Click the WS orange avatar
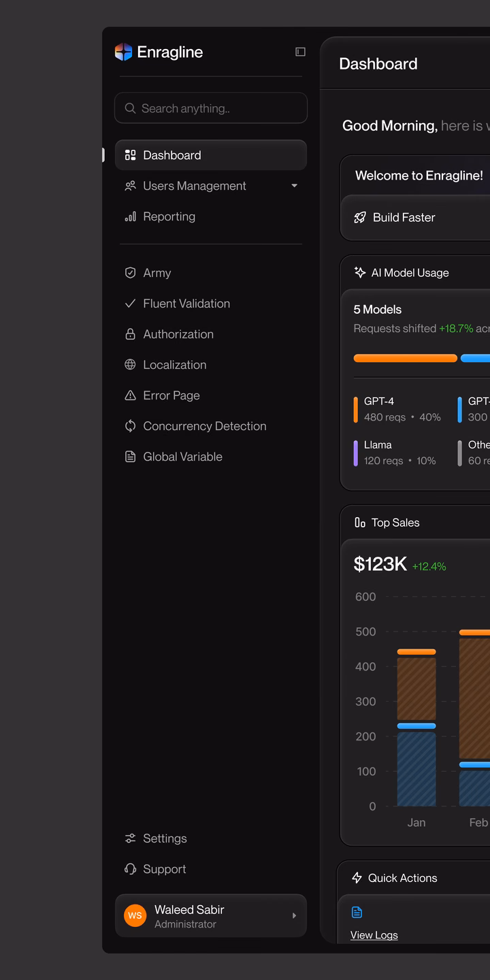Screen dimensions: 490x980 135,915
